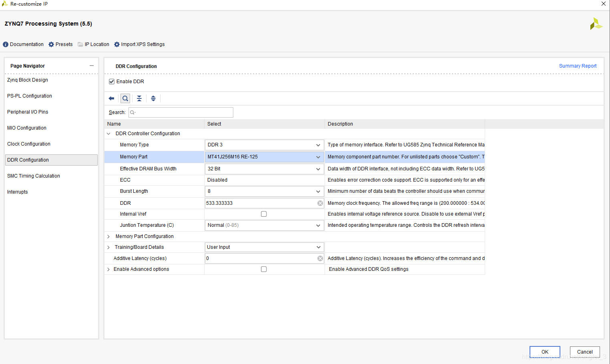Screen dimensions: 610x364
Task: Check the Enable Advanced options checkbox
Action: (x=264, y=269)
